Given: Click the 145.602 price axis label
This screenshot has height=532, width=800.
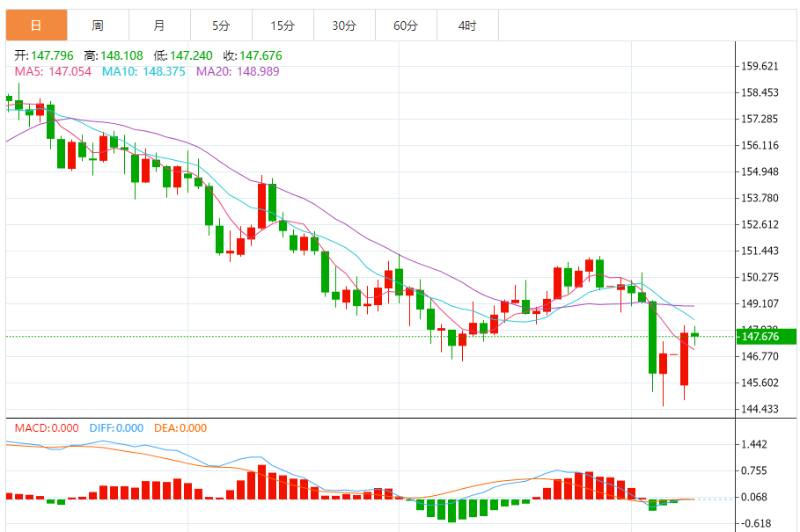Looking at the screenshot, I should pyautogui.click(x=760, y=383).
